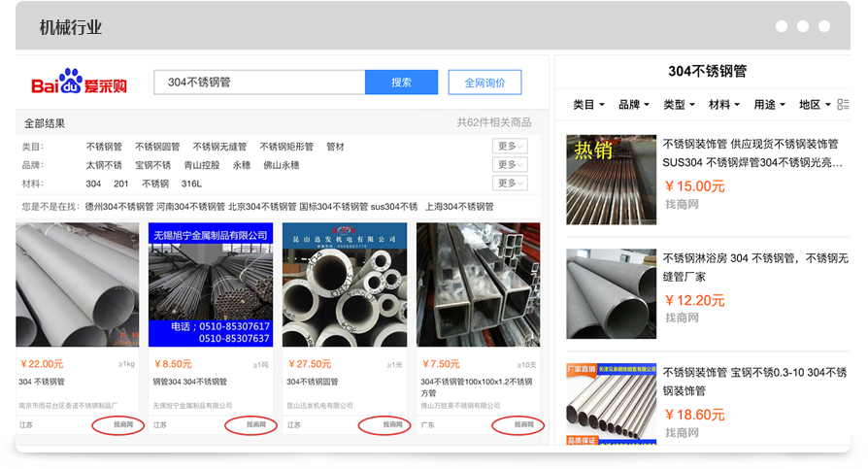Image resolution: width=868 pixels, height=469 pixels.
Task: Click the Baidu 爱采购 logo
Action: [79, 84]
